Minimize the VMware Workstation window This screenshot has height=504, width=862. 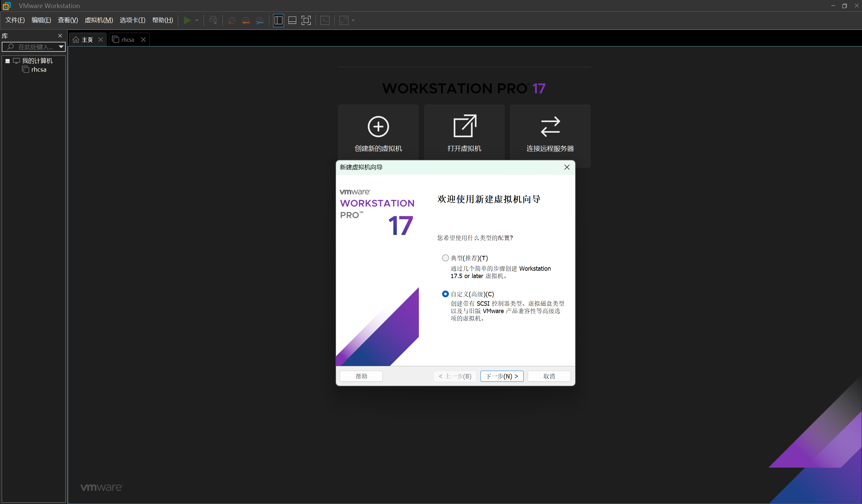[x=833, y=6]
